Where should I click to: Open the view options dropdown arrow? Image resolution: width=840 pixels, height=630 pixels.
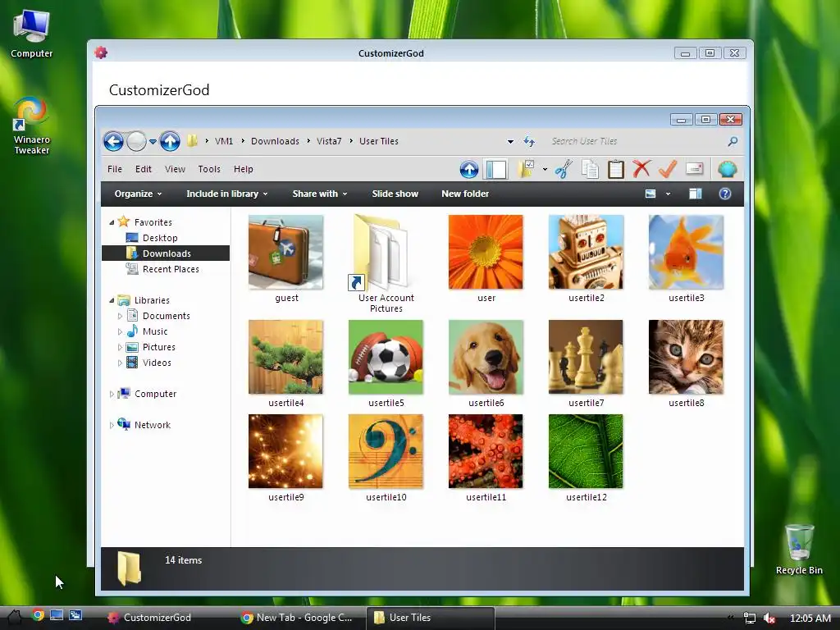(x=668, y=194)
